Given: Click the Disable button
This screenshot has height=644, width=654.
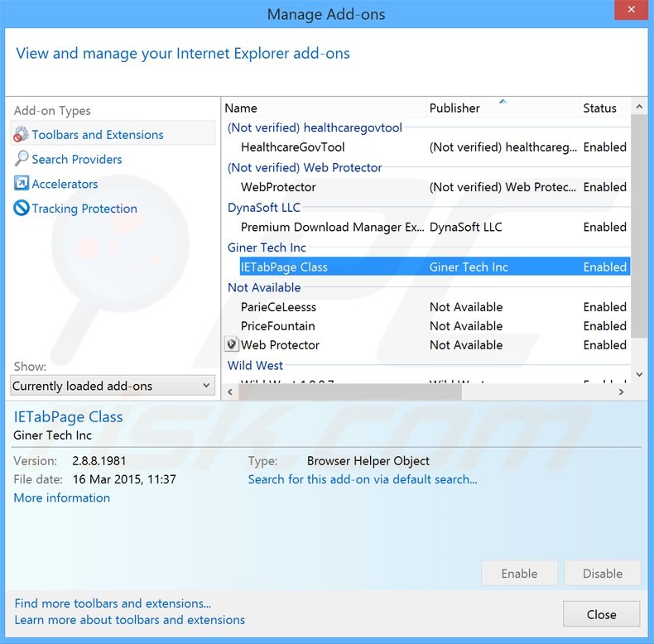Looking at the screenshot, I should coord(603,573).
